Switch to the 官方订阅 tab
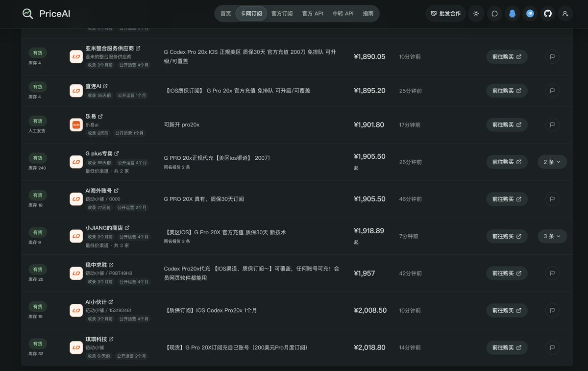 [x=282, y=14]
